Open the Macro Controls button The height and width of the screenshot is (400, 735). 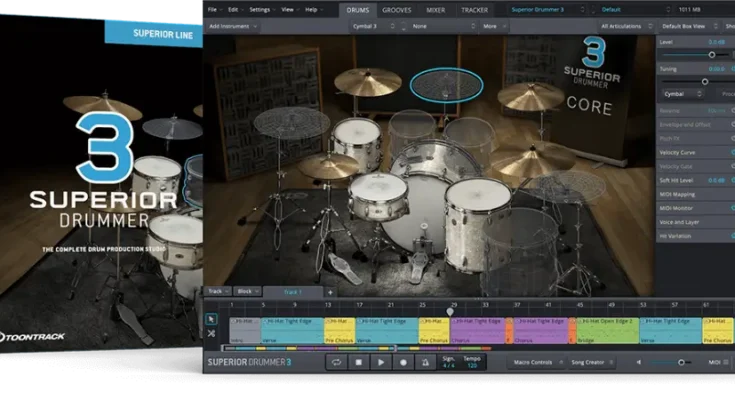(x=532, y=362)
